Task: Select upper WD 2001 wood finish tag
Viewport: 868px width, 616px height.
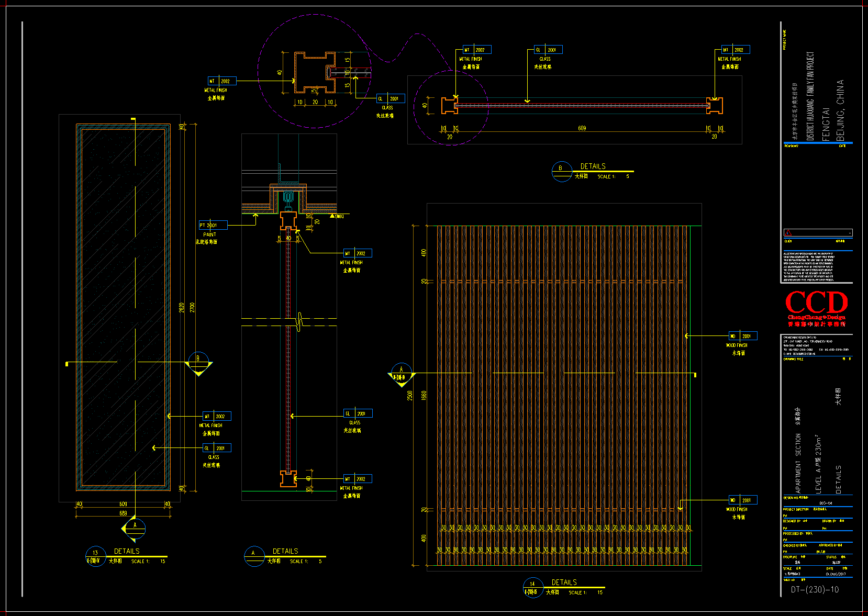Action: pyautogui.click(x=742, y=336)
